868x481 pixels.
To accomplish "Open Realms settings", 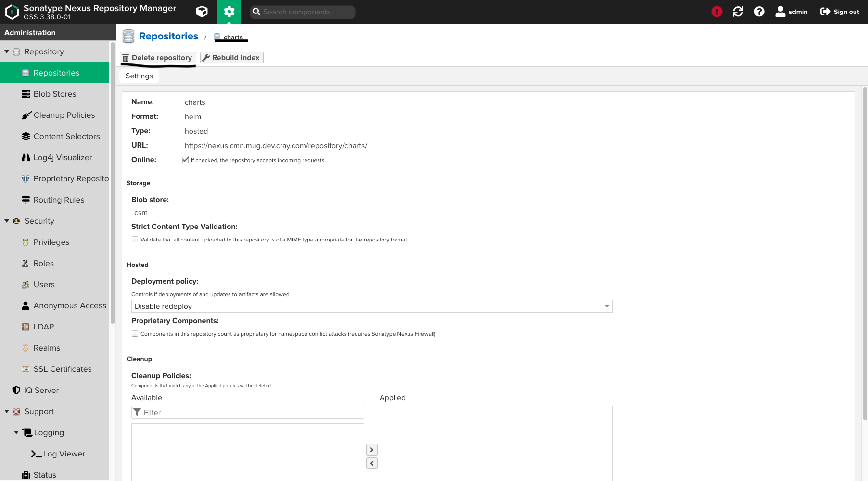I will [x=54, y=348].
